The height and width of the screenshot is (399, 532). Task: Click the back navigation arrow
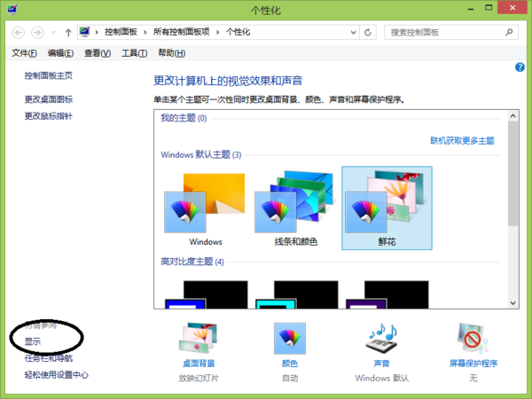(x=19, y=33)
